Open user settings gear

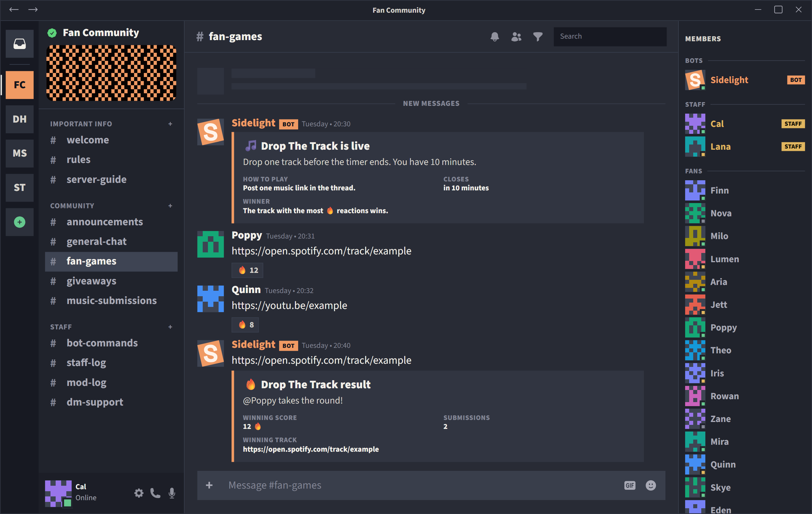coord(139,493)
